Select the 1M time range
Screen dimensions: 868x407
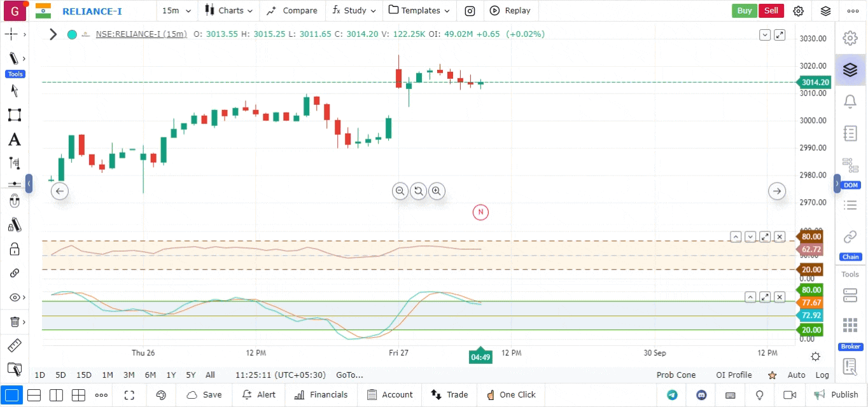point(108,375)
